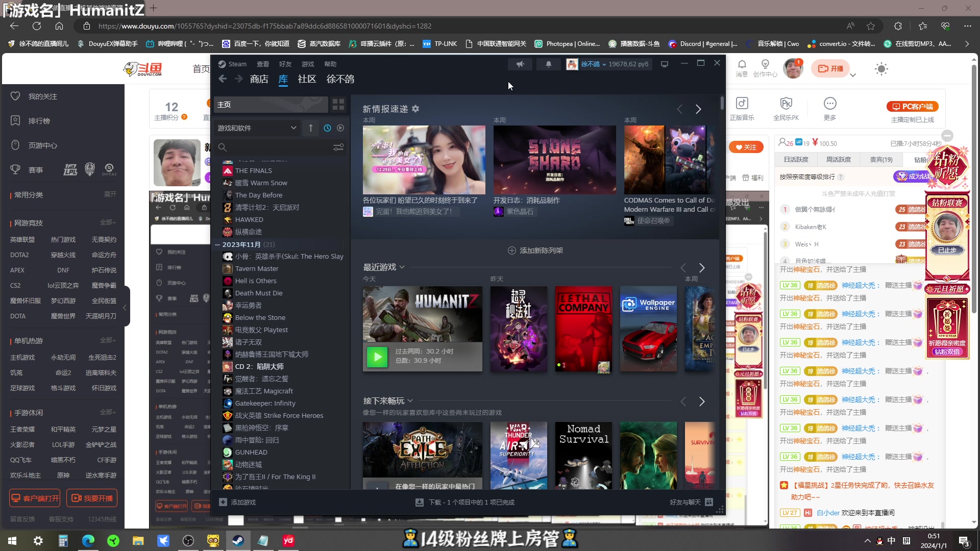Switch to 周活跃度 tab in Douyu
This screenshot has width=980, height=551.
pyautogui.click(x=839, y=160)
